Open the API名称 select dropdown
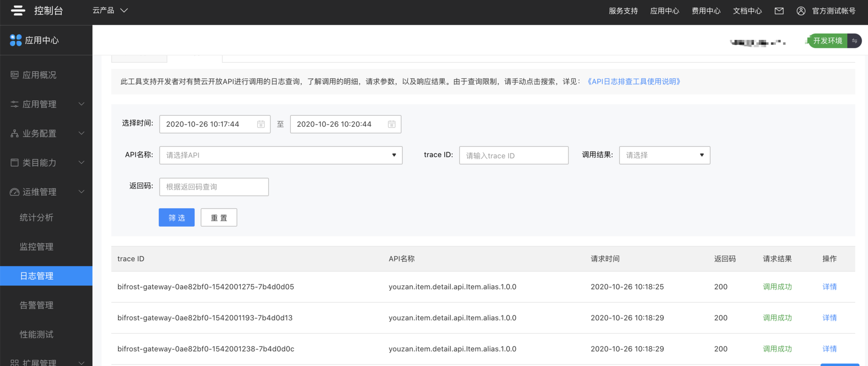This screenshot has height=366, width=868. [x=281, y=155]
